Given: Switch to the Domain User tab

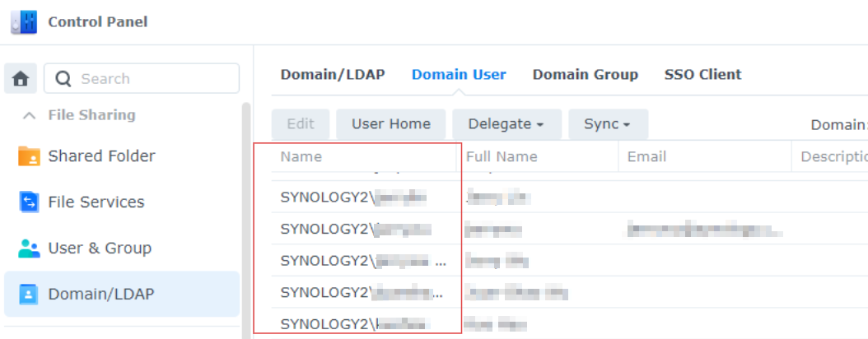Looking at the screenshot, I should [x=459, y=74].
